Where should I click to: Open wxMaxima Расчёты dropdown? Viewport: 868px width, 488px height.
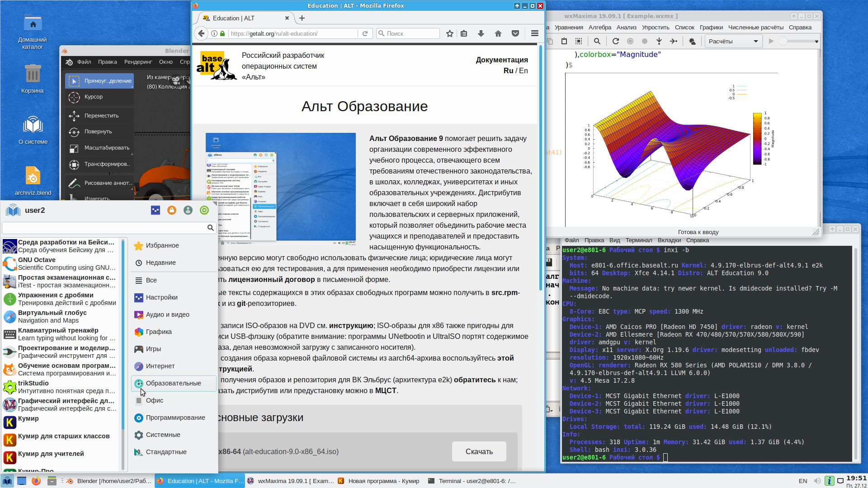pyautogui.click(x=733, y=41)
